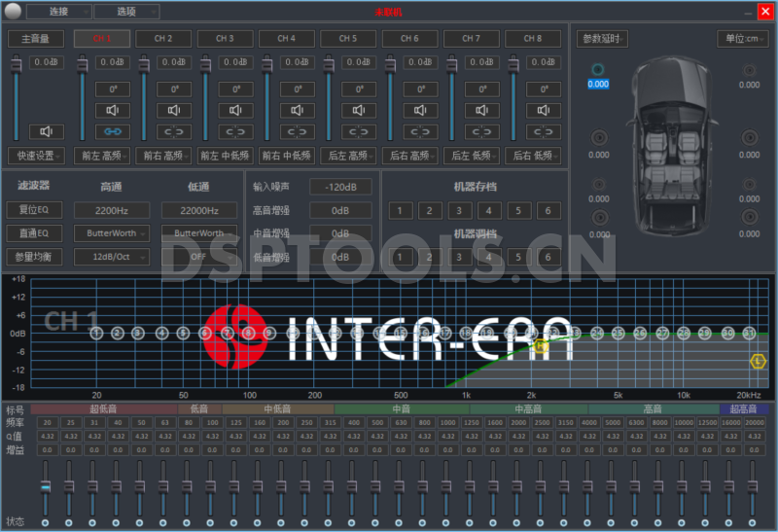Toggle the CH 5 link chain icon
Screen dimensions: 778x532
click(359, 131)
